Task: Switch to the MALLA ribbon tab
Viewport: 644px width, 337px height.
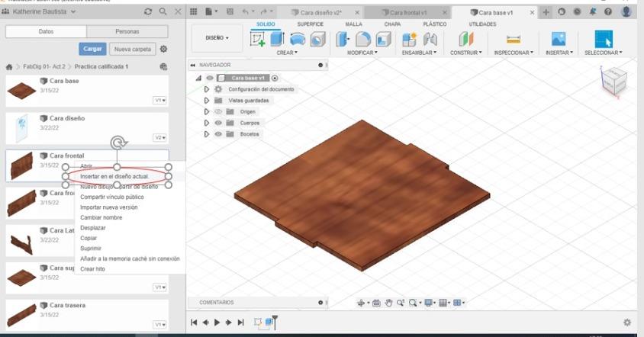Action: point(353,24)
